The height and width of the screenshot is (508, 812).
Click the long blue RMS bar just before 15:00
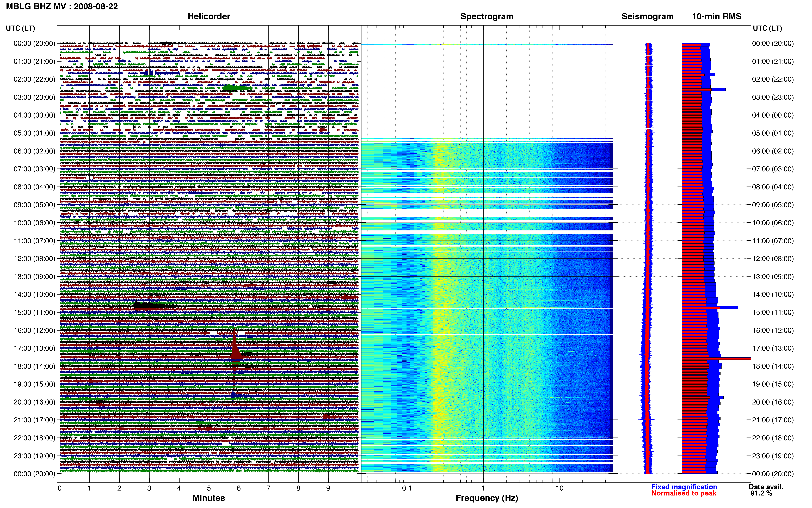point(710,308)
